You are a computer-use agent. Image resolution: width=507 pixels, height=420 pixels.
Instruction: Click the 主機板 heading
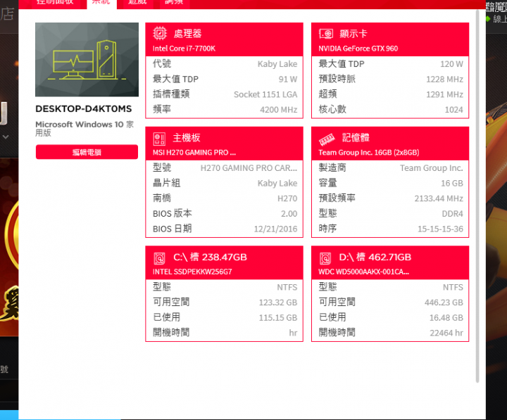point(187,138)
